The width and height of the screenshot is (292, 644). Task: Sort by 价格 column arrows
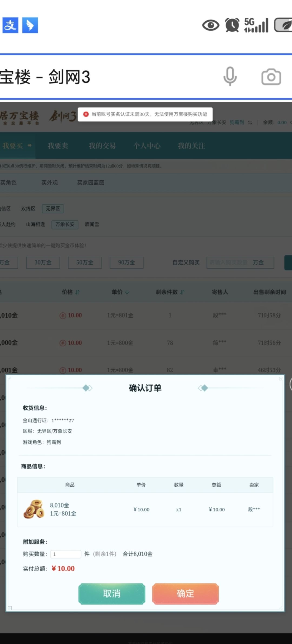point(77,292)
